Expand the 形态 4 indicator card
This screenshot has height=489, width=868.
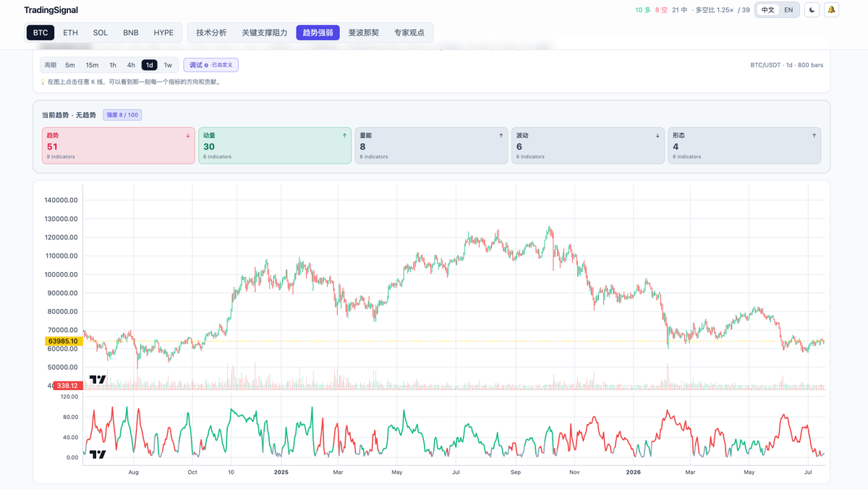[x=744, y=145]
